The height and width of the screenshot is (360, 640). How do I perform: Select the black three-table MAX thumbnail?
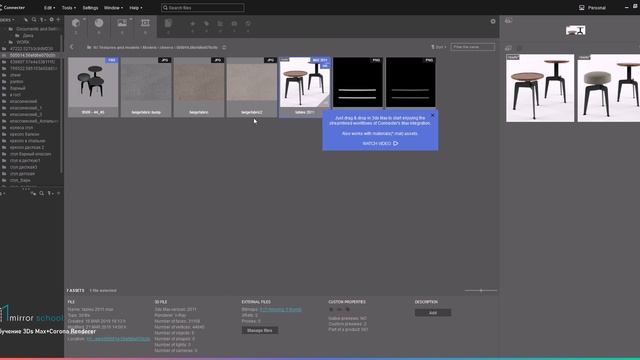click(93, 87)
